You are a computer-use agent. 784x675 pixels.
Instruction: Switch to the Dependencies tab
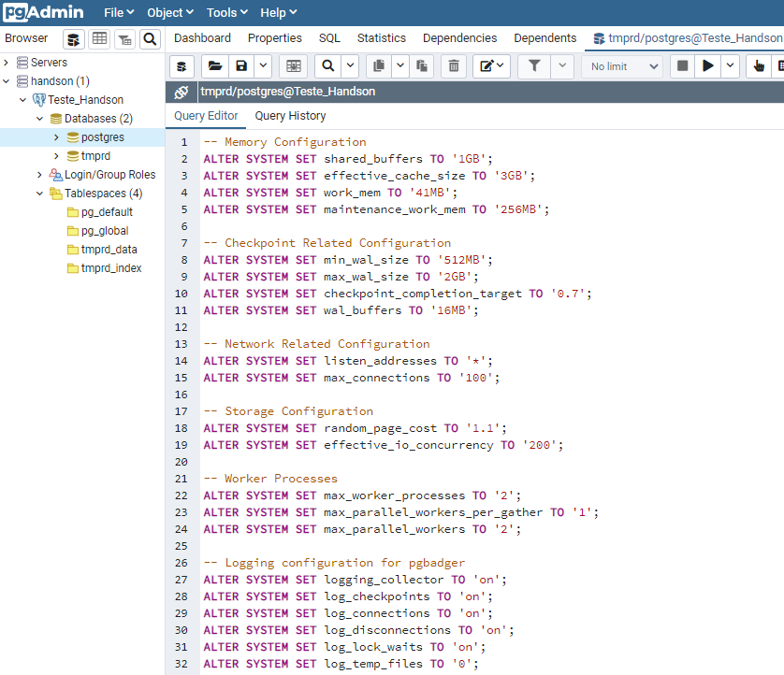tap(459, 38)
